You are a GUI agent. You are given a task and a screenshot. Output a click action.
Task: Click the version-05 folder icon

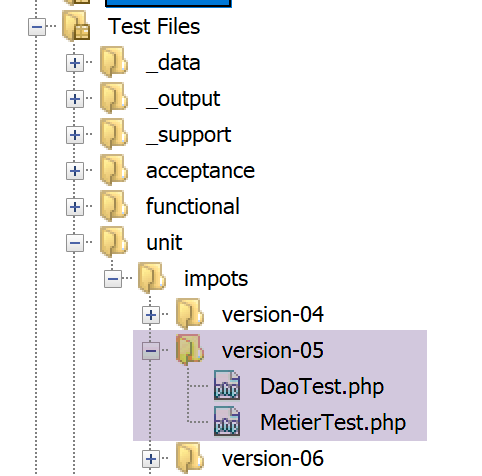pyautogui.click(x=190, y=350)
